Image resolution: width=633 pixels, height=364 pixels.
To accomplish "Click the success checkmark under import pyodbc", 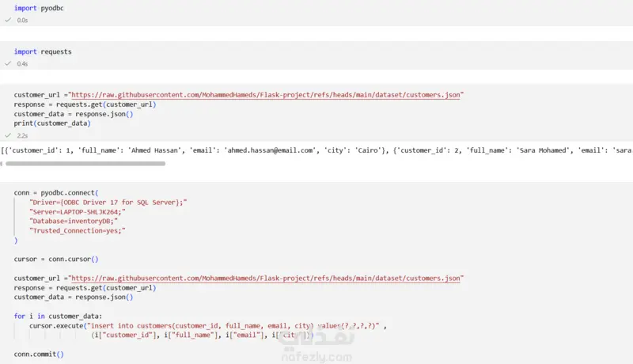I will pyautogui.click(x=8, y=20).
